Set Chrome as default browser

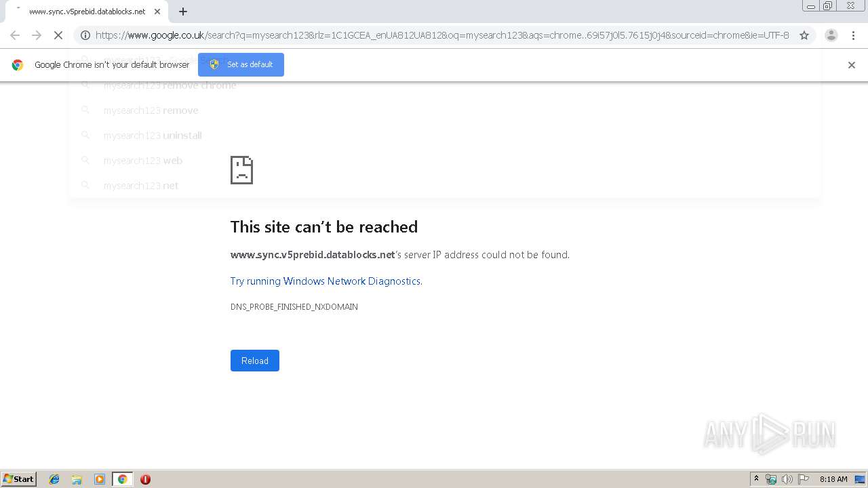point(241,64)
